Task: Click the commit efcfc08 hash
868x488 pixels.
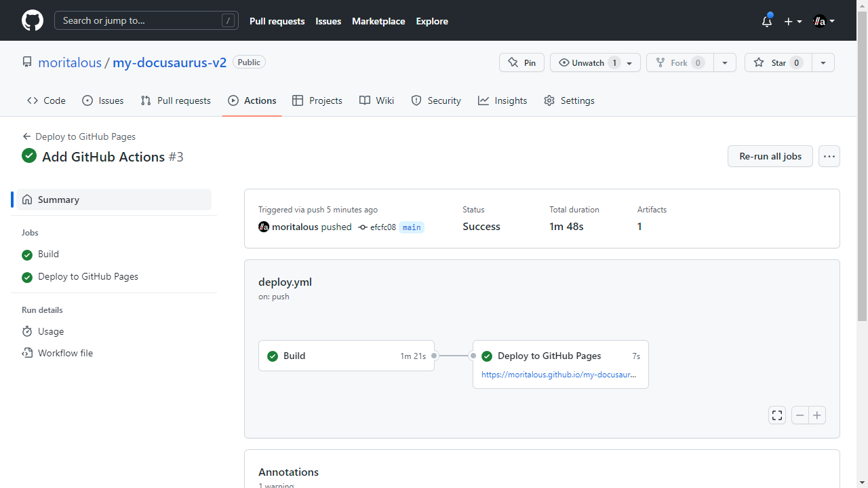Action: click(382, 227)
